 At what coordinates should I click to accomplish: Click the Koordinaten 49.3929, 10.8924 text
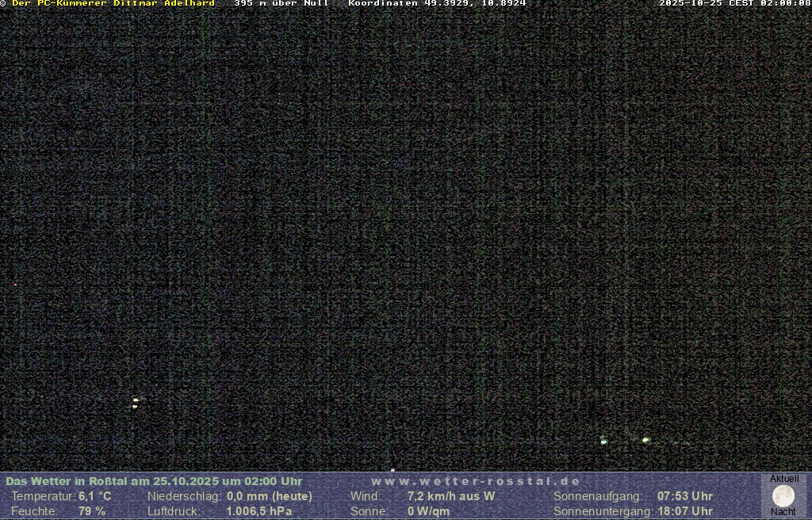(x=437, y=4)
